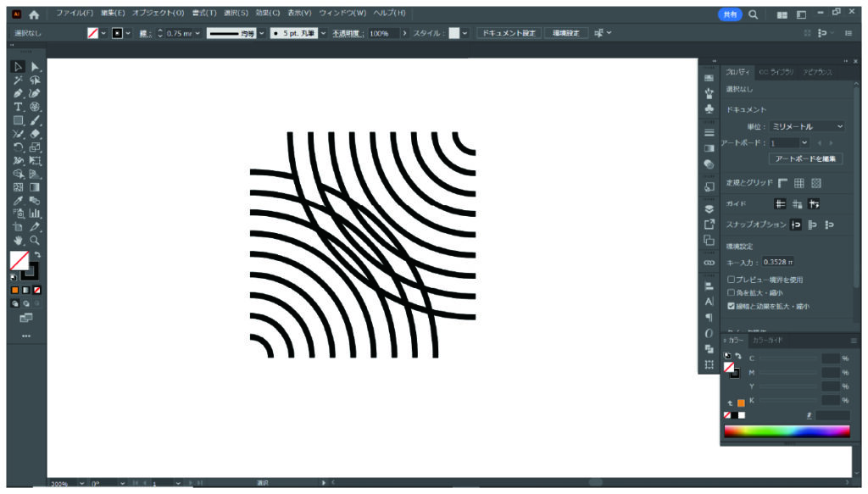Click the ドキュメント設定 button
This screenshot has width=868, height=494.
click(509, 33)
